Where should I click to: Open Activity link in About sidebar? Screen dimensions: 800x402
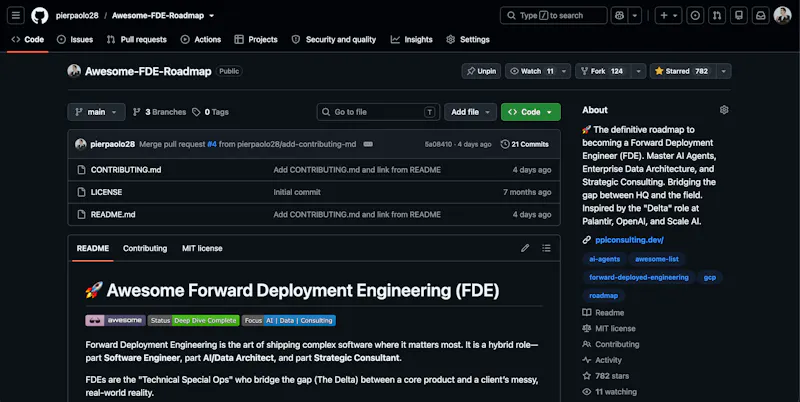603,360
